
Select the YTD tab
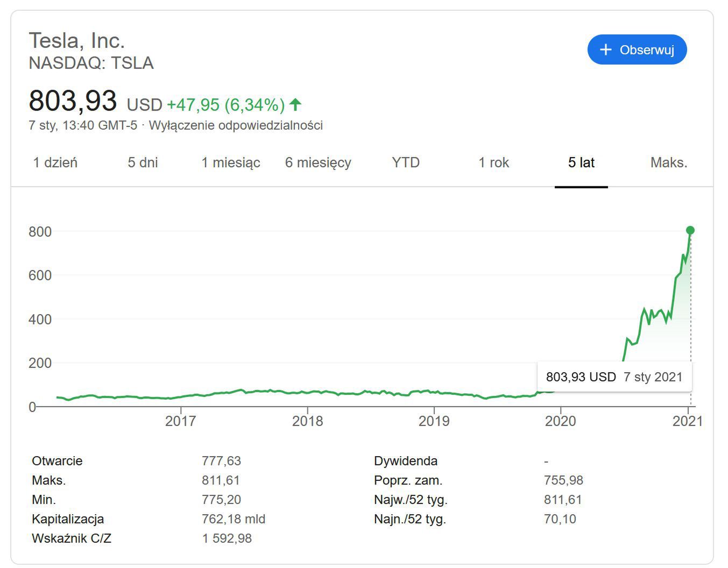click(406, 162)
